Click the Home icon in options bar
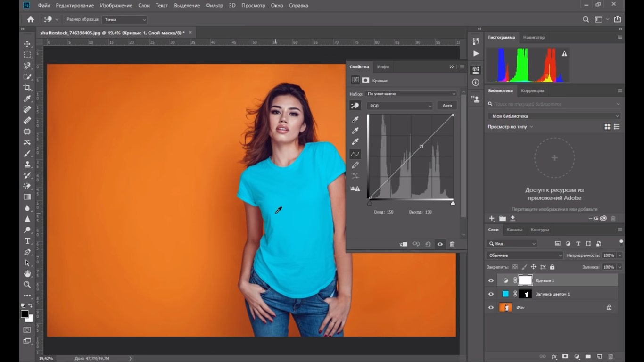644x362 pixels. [31, 19]
